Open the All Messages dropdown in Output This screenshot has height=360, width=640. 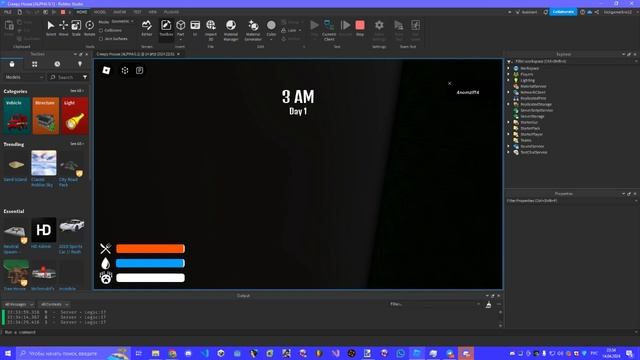tap(18, 304)
